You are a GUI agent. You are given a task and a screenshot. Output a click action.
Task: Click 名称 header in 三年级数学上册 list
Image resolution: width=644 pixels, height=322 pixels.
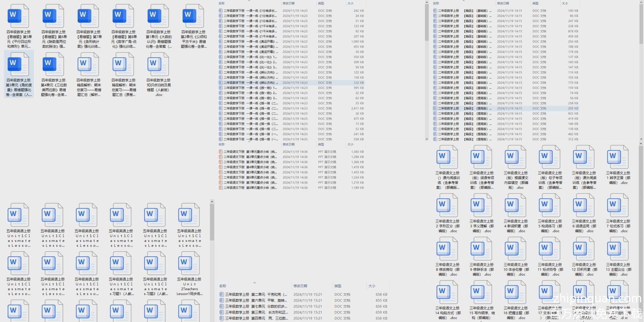click(x=223, y=286)
